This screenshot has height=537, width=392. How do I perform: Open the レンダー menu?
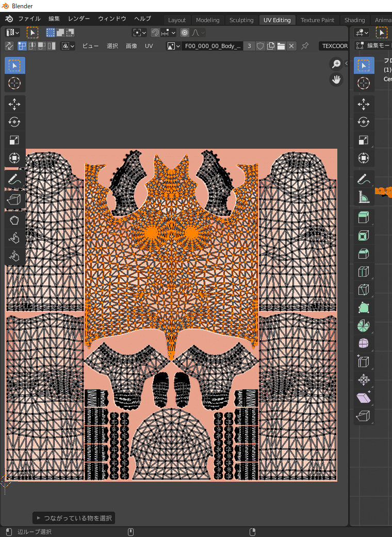tap(79, 19)
